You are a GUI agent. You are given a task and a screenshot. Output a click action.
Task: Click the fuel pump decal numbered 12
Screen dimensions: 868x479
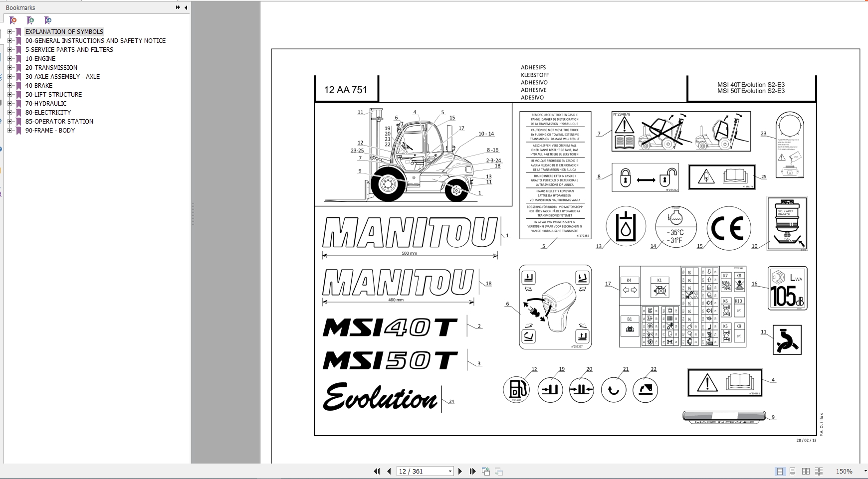(516, 389)
